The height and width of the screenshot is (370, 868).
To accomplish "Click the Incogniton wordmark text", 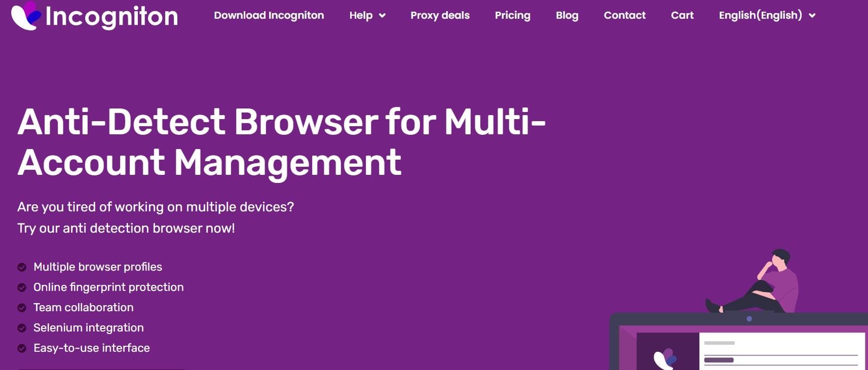I will click(111, 16).
